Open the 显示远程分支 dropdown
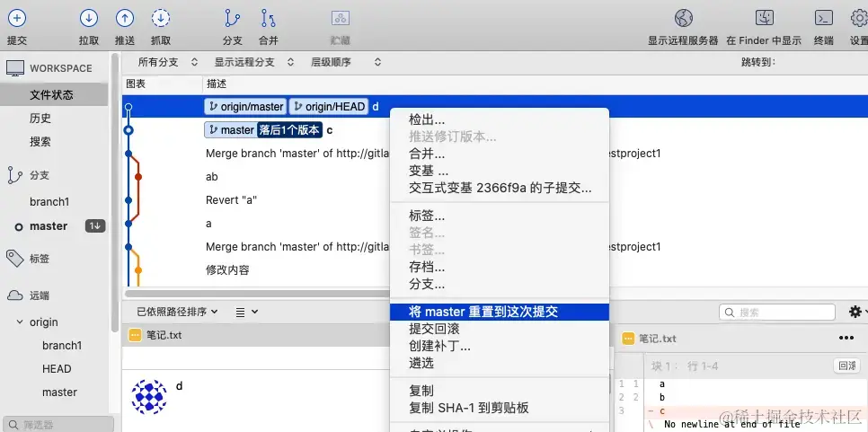 [x=254, y=62]
